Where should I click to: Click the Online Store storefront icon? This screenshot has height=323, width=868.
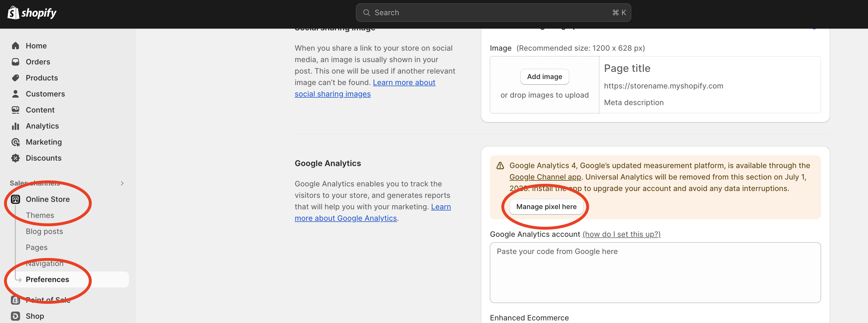click(15, 199)
